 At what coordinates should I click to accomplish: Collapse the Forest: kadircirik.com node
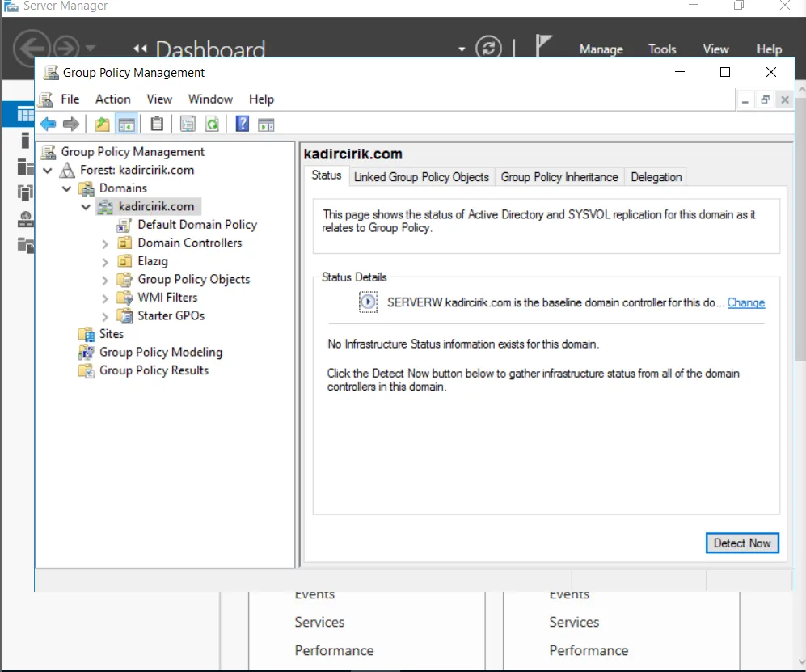pyautogui.click(x=47, y=170)
